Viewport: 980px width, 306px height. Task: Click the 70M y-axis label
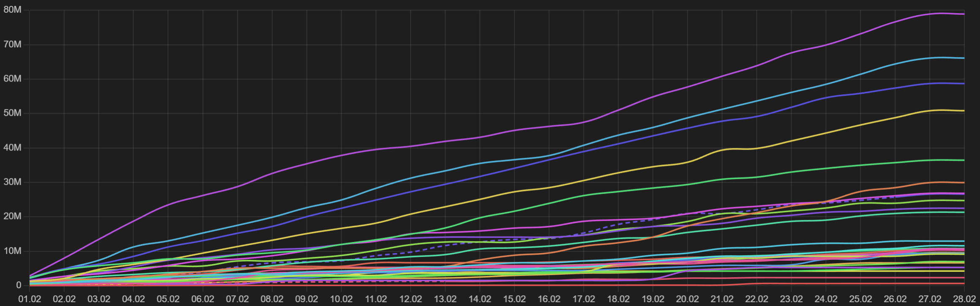pos(12,44)
